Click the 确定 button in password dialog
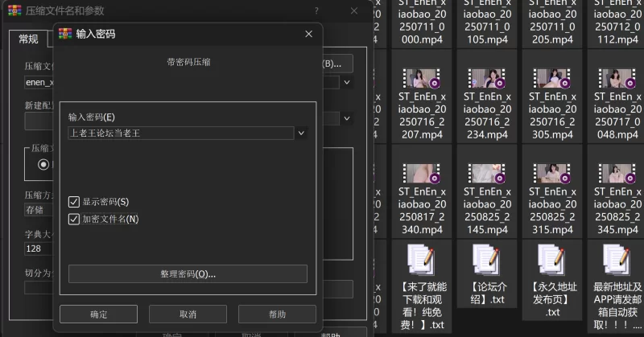 point(98,314)
